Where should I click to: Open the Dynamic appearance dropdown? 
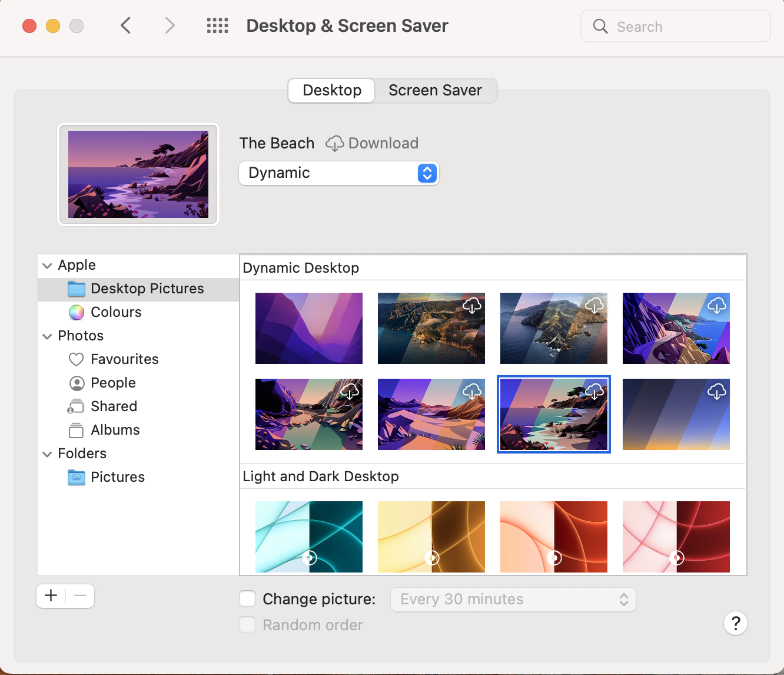click(338, 173)
